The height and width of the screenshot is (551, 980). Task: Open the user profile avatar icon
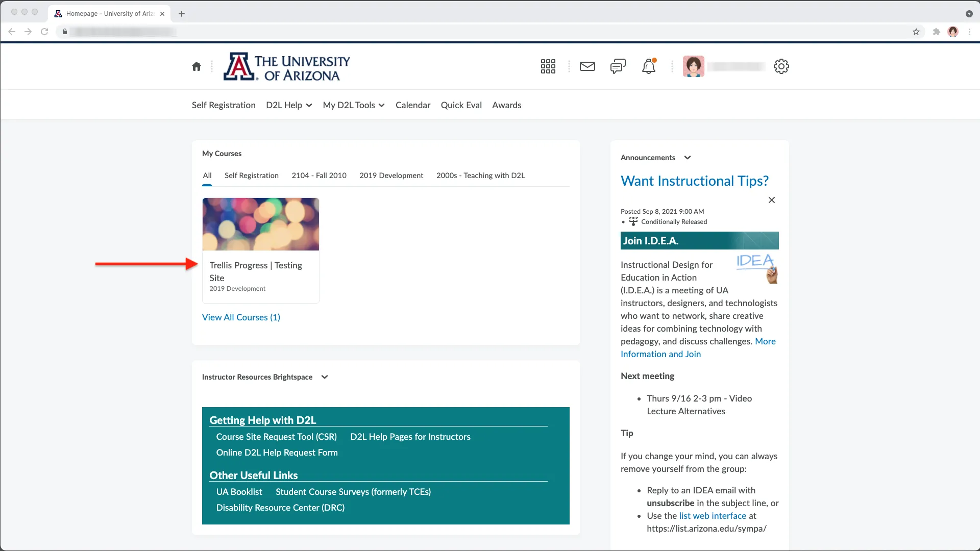coord(694,66)
